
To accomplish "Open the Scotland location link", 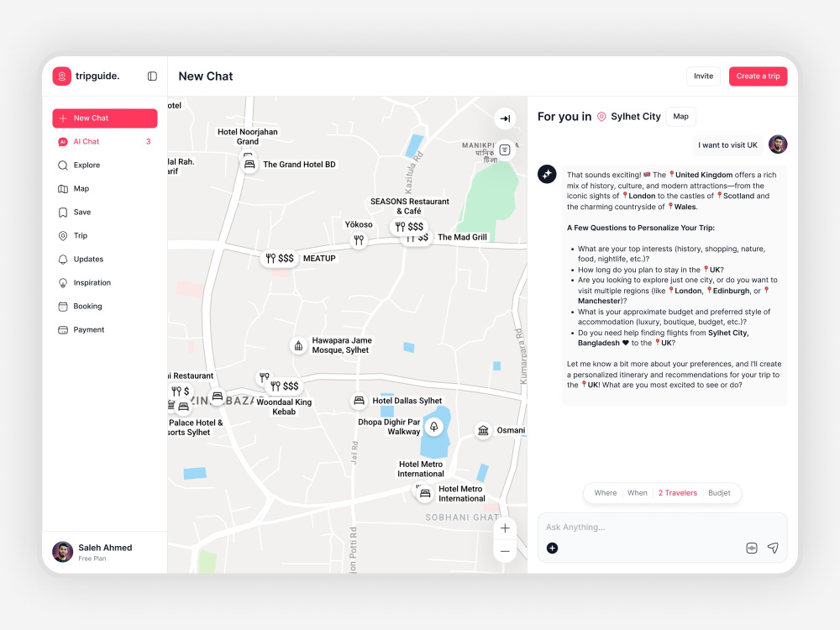I will pos(736,196).
